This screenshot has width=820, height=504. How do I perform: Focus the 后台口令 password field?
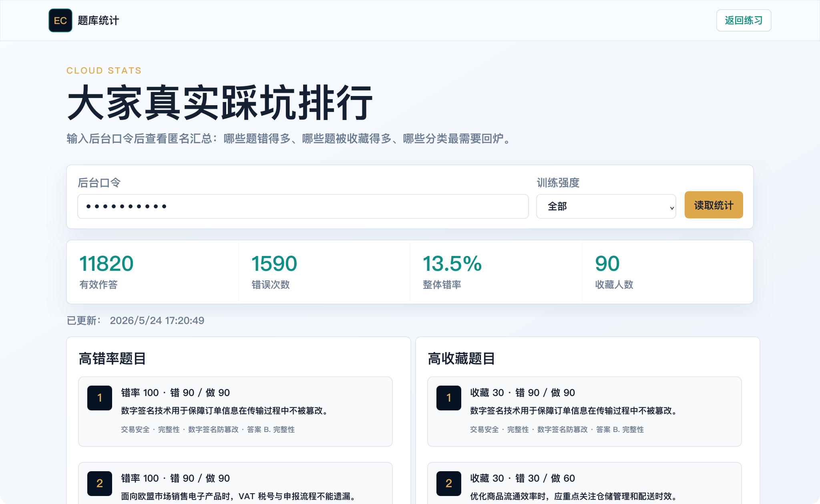click(303, 206)
